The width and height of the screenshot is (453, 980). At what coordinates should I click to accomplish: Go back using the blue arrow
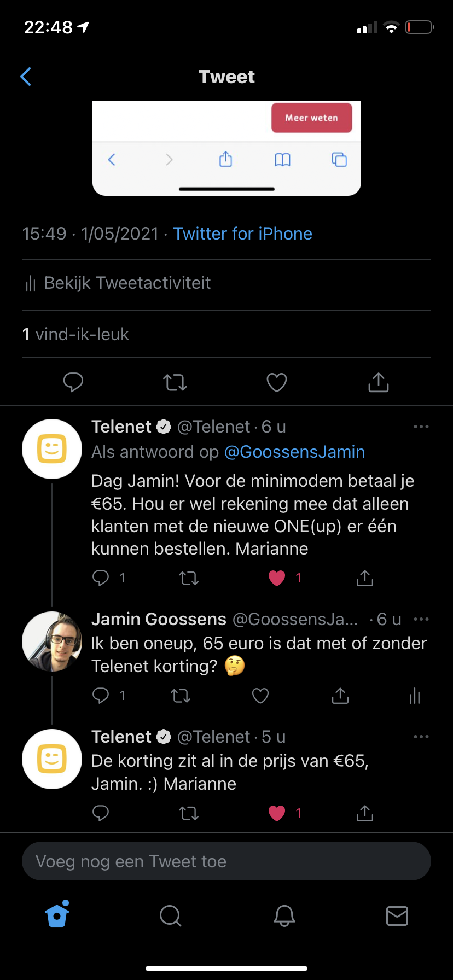[26, 77]
